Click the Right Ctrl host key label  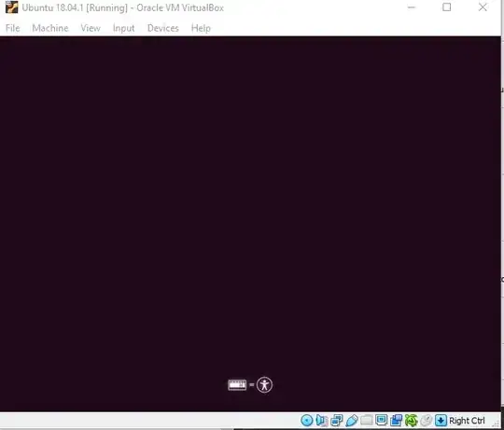tap(467, 421)
